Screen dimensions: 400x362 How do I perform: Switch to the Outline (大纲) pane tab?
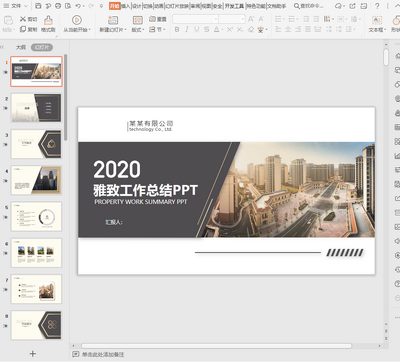pos(21,47)
